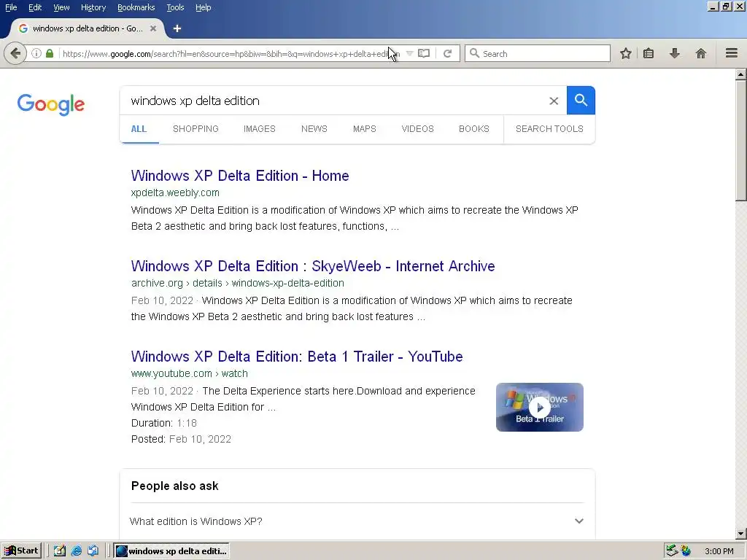The height and width of the screenshot is (560, 747).
Task: Click the taskbar clock showing 3:00 PM
Action: (719, 551)
